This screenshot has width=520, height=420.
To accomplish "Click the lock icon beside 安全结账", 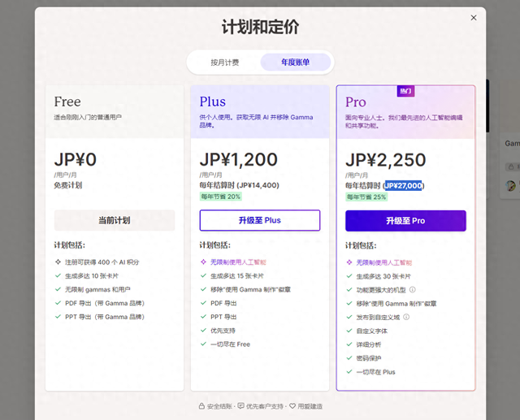I will click(x=201, y=406).
